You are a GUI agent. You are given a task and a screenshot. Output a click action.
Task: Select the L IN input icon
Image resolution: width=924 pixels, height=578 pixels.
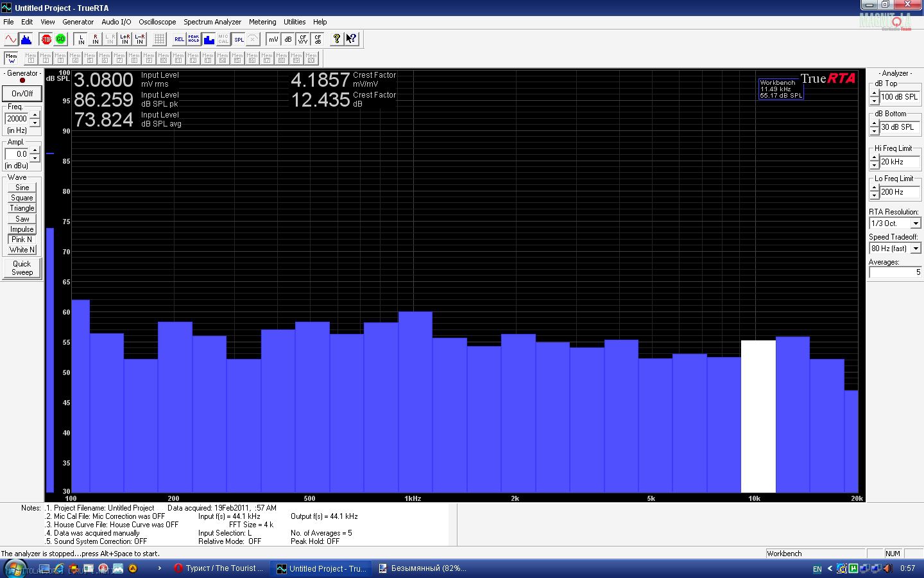click(x=81, y=39)
